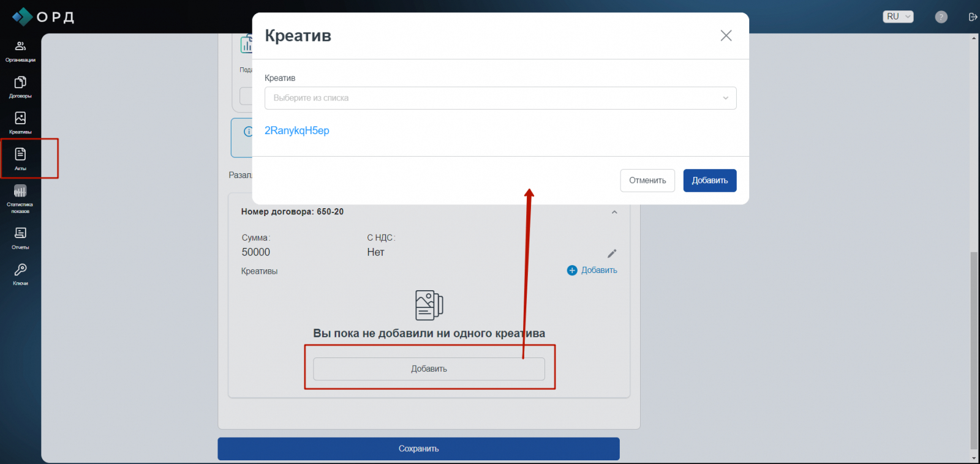Click the blue Добавить button in the dialog
This screenshot has height=464, width=980.
point(710,181)
